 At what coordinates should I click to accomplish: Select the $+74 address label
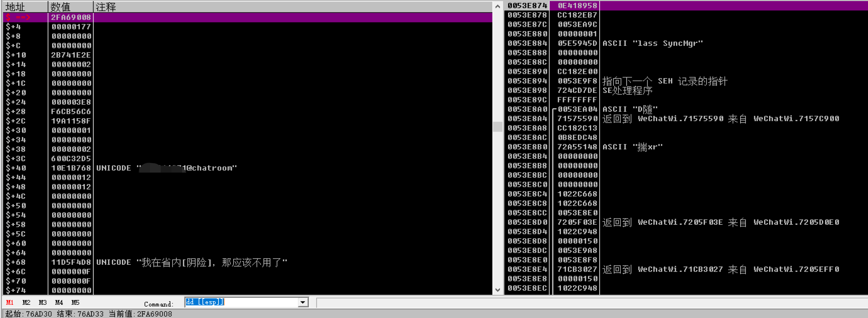[x=16, y=290]
